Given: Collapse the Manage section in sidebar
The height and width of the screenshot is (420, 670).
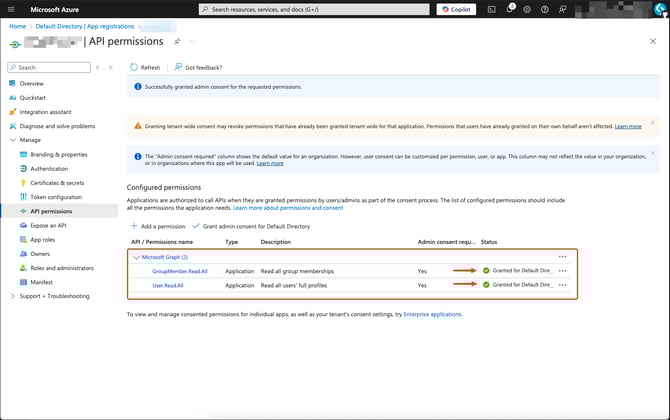Looking at the screenshot, I should [12, 140].
